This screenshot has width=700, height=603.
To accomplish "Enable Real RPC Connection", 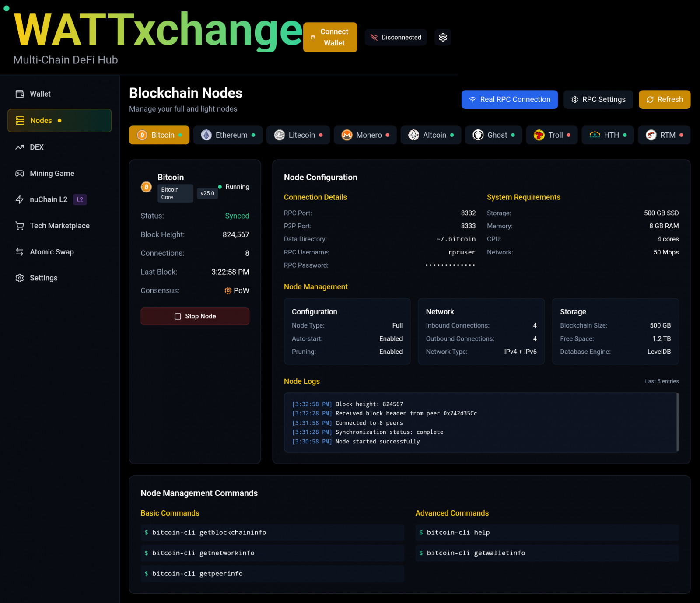I will click(509, 100).
